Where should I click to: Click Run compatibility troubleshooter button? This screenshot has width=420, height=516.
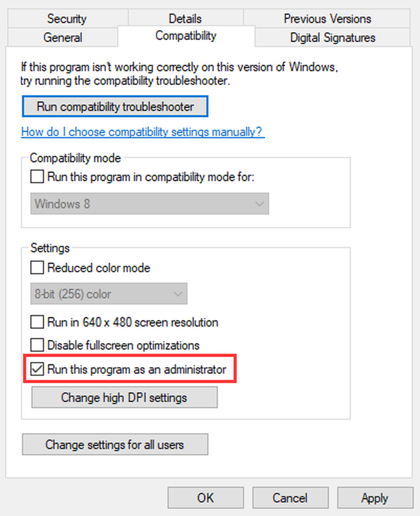coord(115,106)
